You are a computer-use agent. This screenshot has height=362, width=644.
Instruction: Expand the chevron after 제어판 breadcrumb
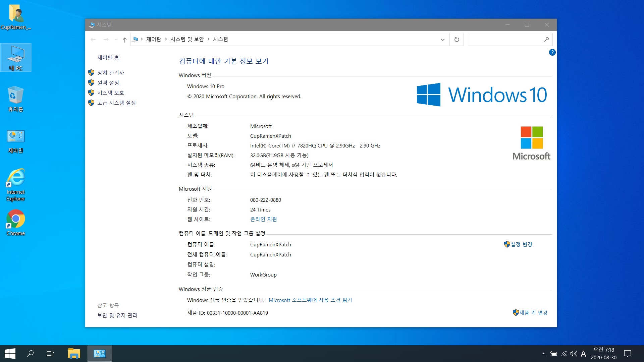[166, 39]
